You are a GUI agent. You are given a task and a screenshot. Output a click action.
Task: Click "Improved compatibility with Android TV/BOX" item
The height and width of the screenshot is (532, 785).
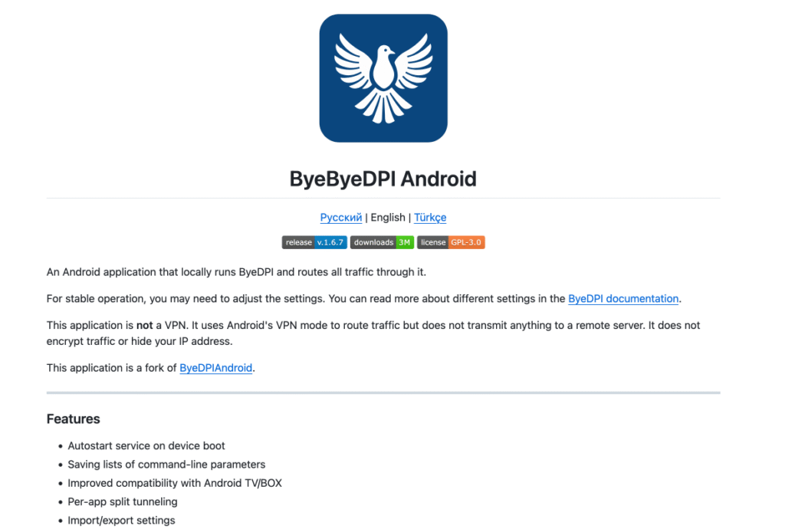[x=175, y=483]
